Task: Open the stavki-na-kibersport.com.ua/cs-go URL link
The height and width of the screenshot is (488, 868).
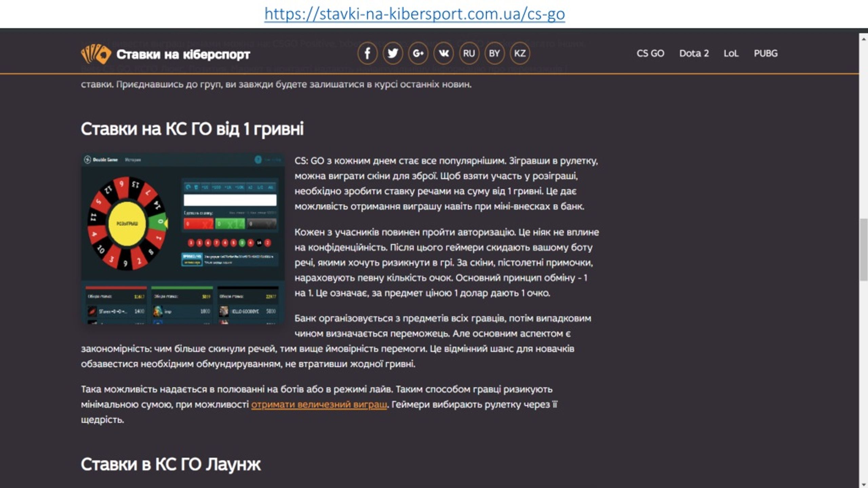Action: (414, 14)
